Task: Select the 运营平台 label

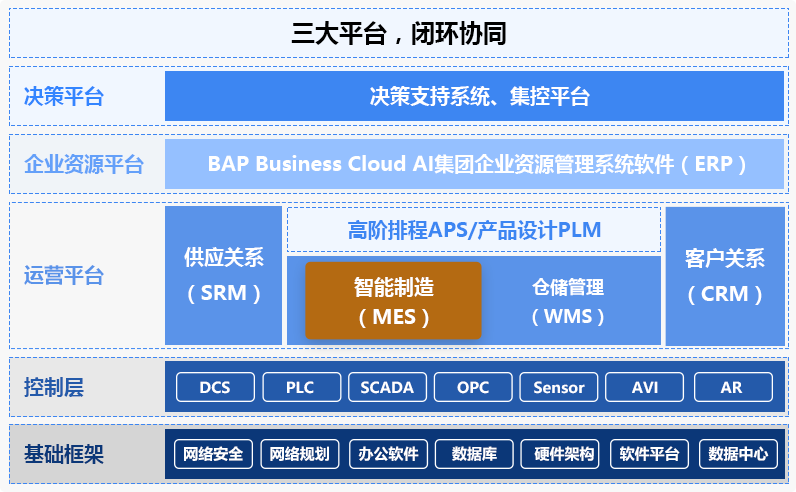Action: tap(64, 276)
